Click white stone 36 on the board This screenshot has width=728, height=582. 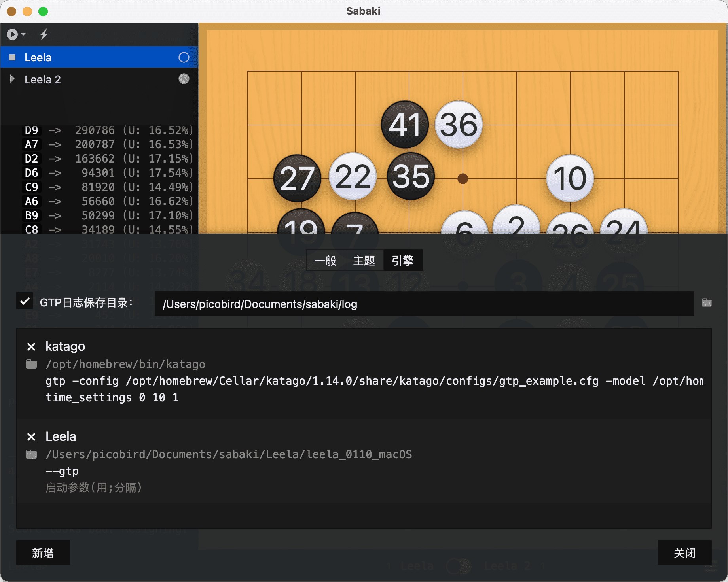(459, 125)
